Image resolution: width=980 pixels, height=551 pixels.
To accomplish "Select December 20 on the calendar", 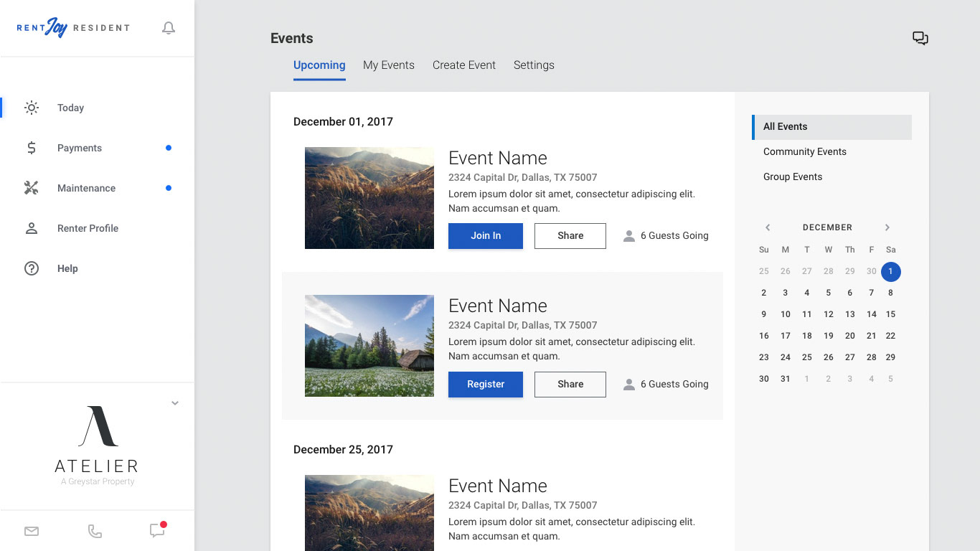I will click(850, 336).
